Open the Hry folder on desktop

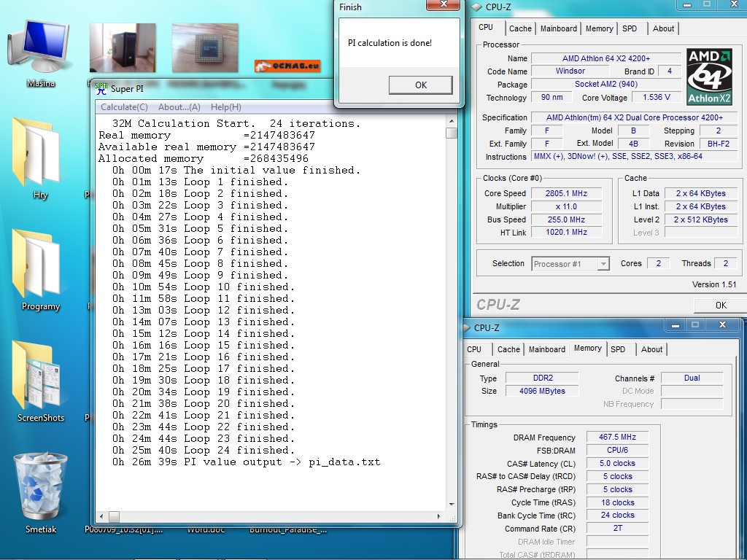click(x=36, y=152)
